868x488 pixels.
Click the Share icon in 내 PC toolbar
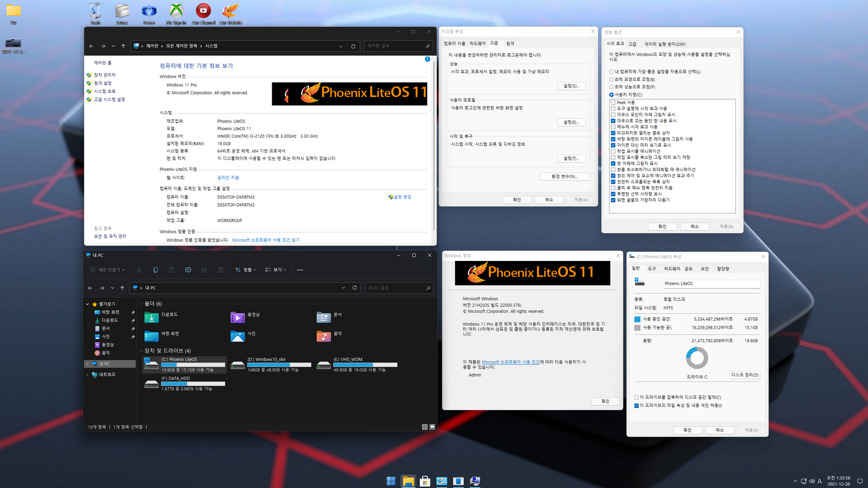pos(204,270)
